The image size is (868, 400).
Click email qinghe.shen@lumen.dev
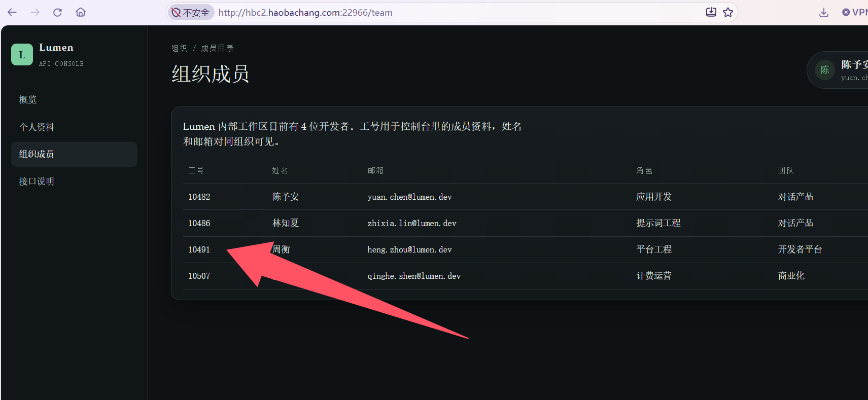click(414, 276)
